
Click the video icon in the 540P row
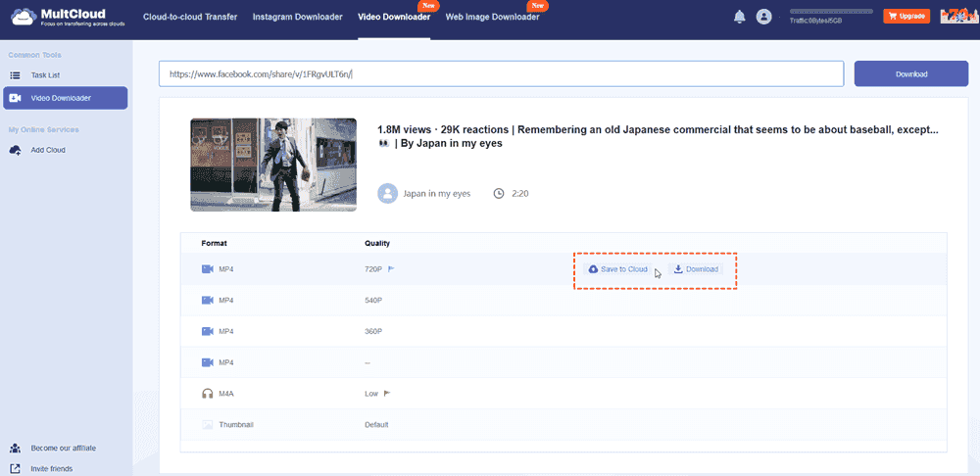(x=208, y=301)
